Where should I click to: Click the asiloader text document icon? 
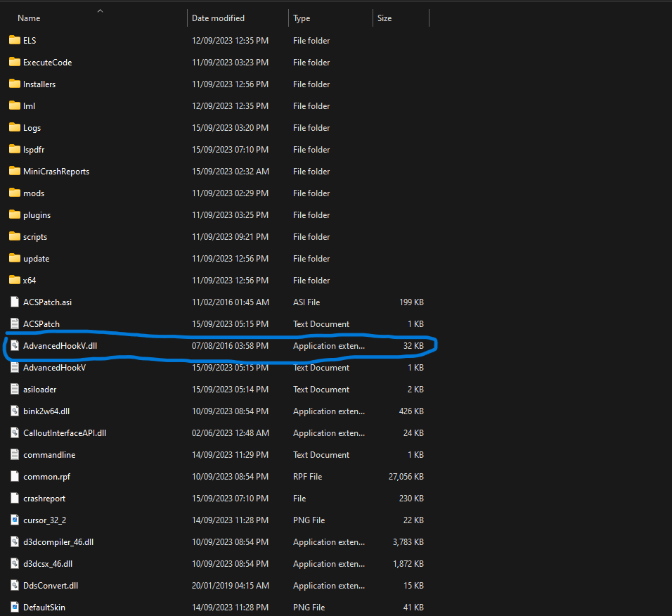coord(15,390)
